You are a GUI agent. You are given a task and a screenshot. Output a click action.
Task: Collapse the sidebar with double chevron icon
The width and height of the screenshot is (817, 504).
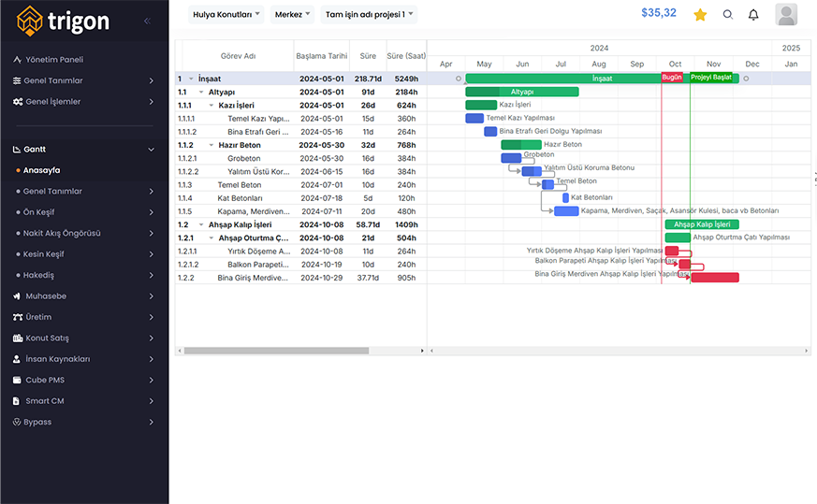(x=148, y=21)
